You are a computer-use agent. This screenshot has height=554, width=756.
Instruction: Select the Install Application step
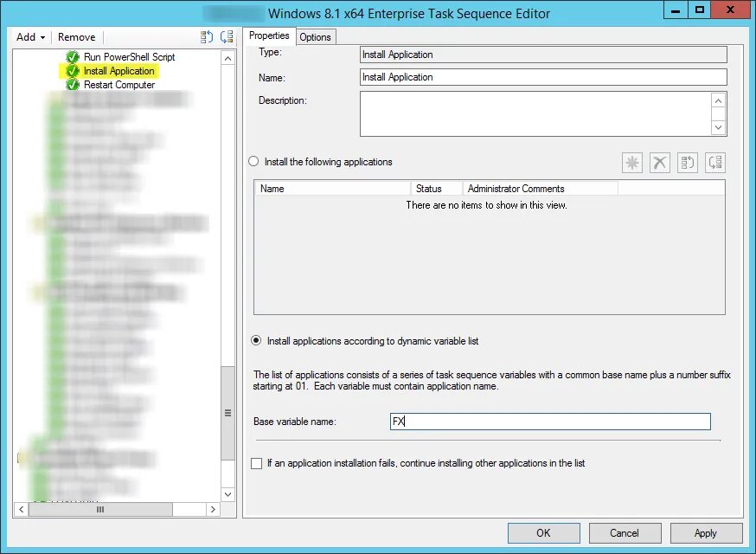click(x=119, y=71)
